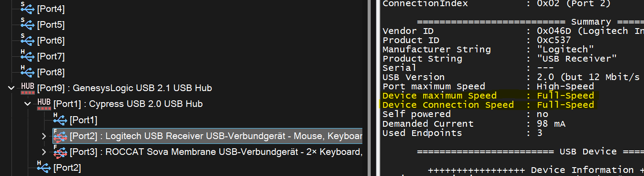Expand the Logitech USB Receiver node

point(44,136)
